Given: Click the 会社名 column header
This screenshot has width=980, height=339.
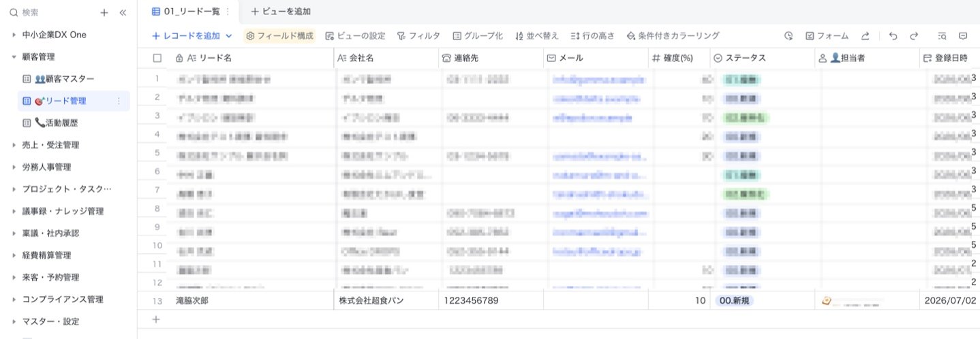Looking at the screenshot, I should coord(386,59).
